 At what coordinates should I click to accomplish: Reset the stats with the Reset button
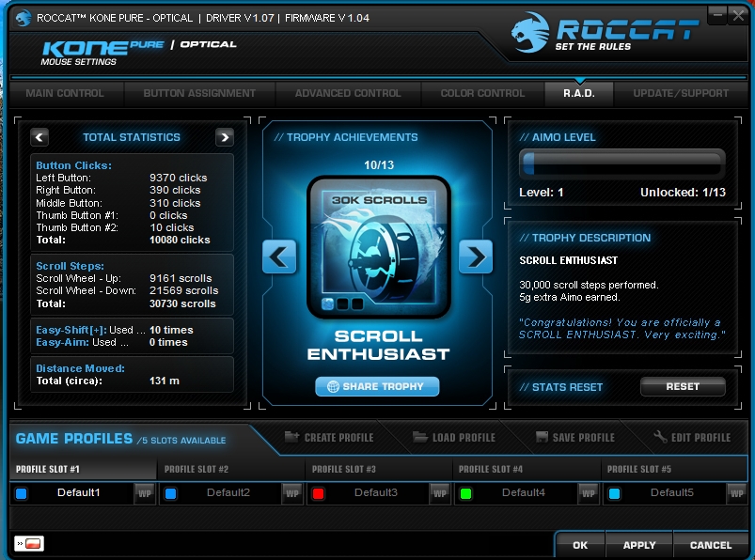683,386
